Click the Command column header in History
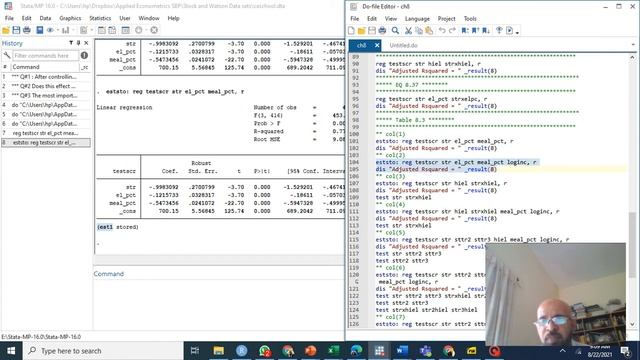 45,67
